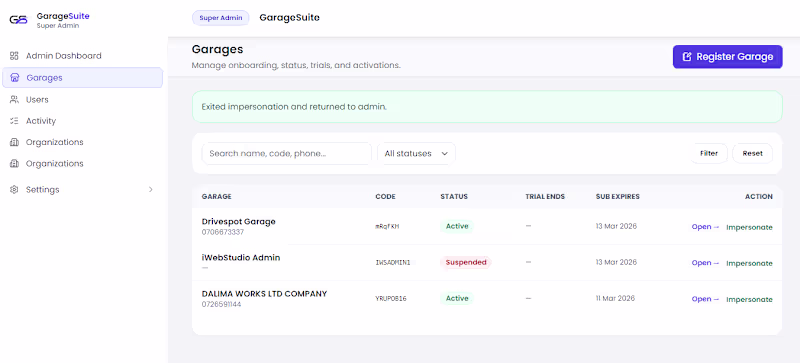Click the Users people icon
This screenshot has width=800, height=363.
pyautogui.click(x=14, y=100)
